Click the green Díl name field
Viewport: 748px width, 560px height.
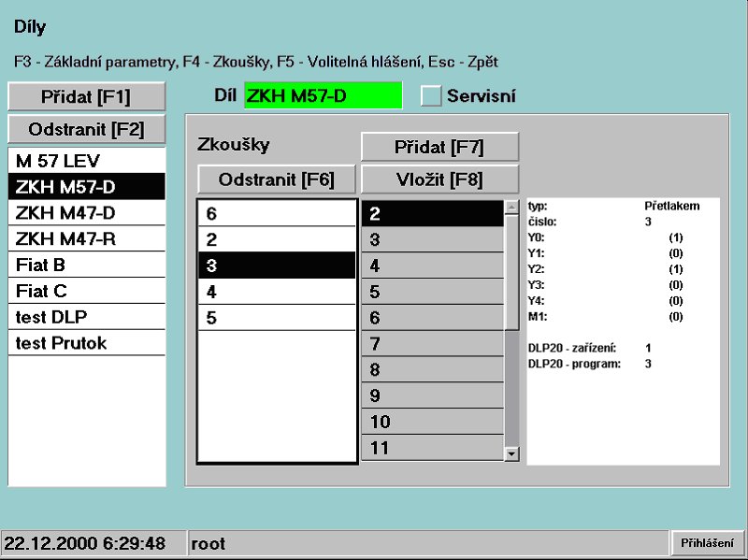(x=323, y=95)
